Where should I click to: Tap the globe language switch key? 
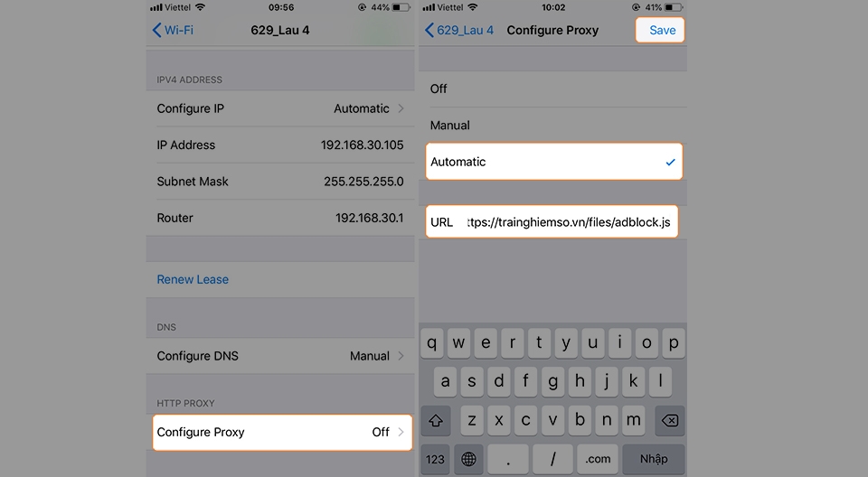click(468, 459)
